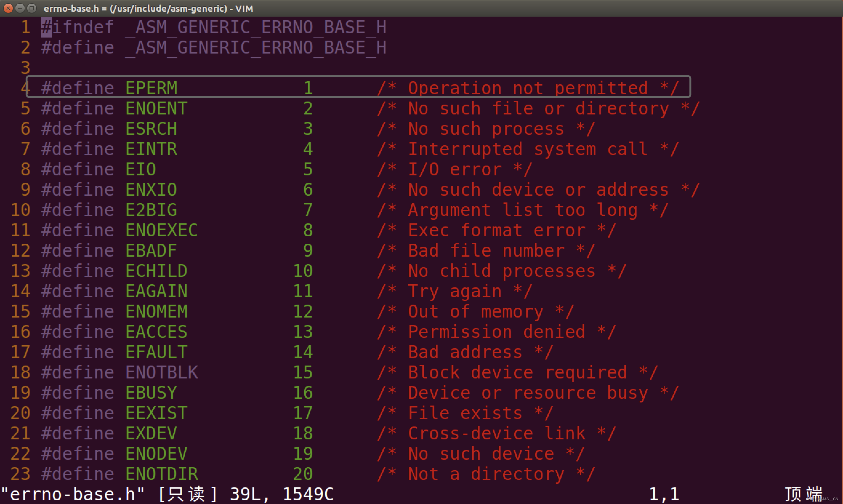Viewport: 843px width, 504px height.
Task: Click the ENOEXEC identifier
Action: coord(161,230)
